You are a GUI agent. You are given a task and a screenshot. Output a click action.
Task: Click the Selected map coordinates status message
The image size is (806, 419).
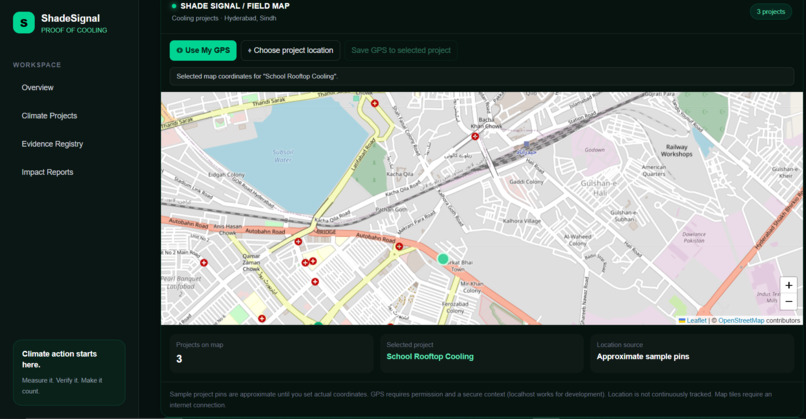pos(482,76)
